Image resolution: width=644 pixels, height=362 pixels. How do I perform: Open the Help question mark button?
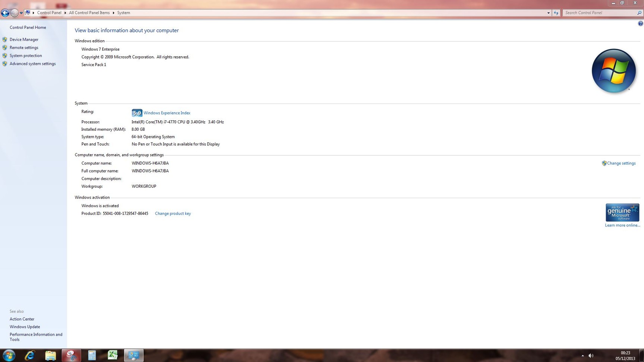[640, 23]
